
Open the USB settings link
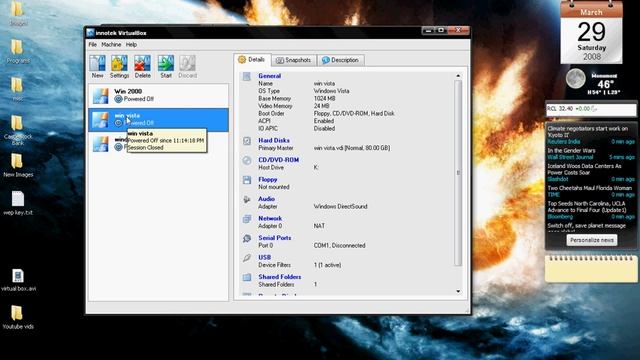click(x=264, y=258)
